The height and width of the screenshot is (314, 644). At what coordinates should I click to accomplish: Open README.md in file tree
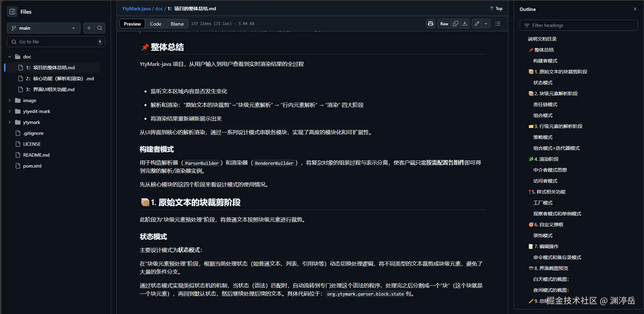pyautogui.click(x=36, y=155)
